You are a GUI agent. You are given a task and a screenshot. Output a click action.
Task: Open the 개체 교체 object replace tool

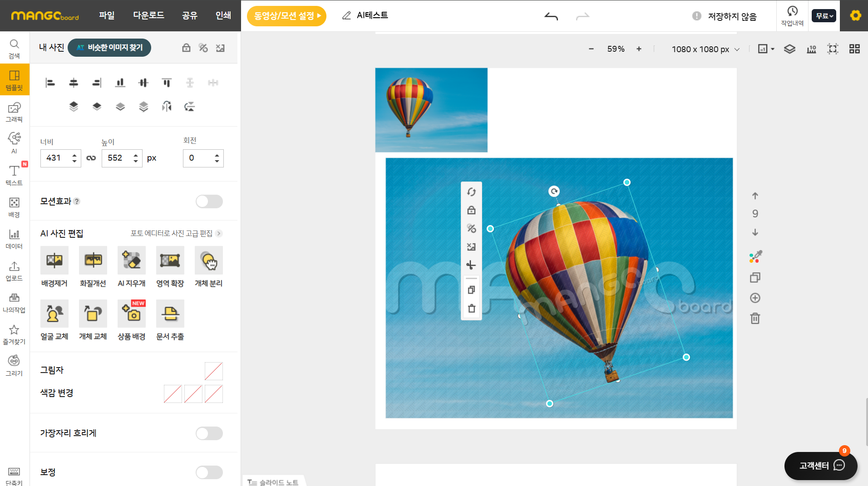coord(93,320)
